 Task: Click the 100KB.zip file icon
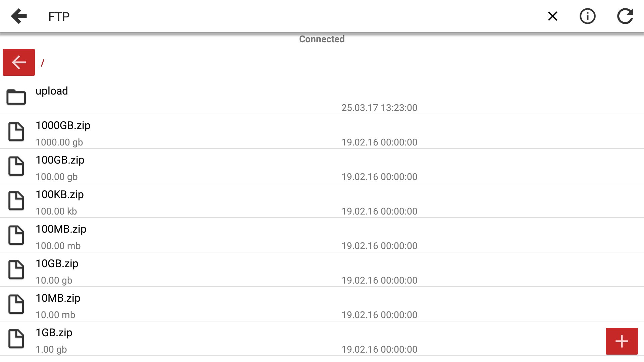(16, 200)
